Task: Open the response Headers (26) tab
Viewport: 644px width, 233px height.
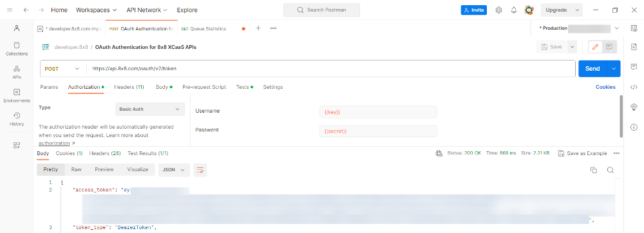Action: click(105, 153)
